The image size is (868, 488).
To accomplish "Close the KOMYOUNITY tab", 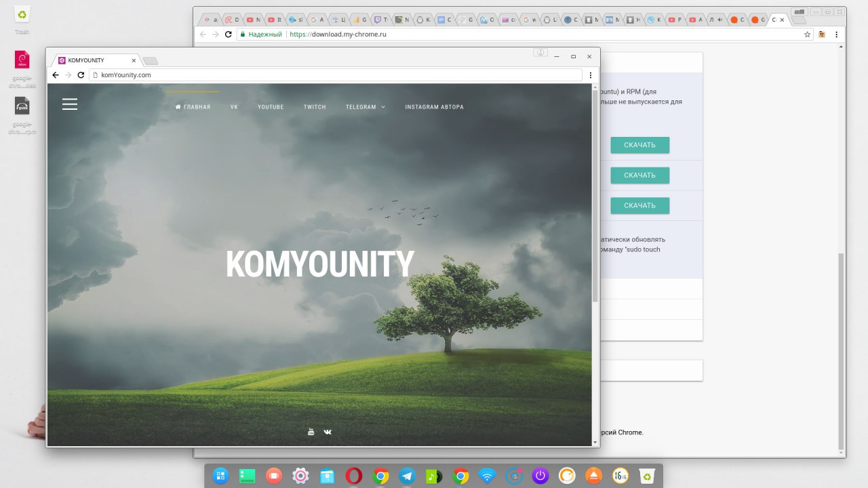I will coord(134,60).
